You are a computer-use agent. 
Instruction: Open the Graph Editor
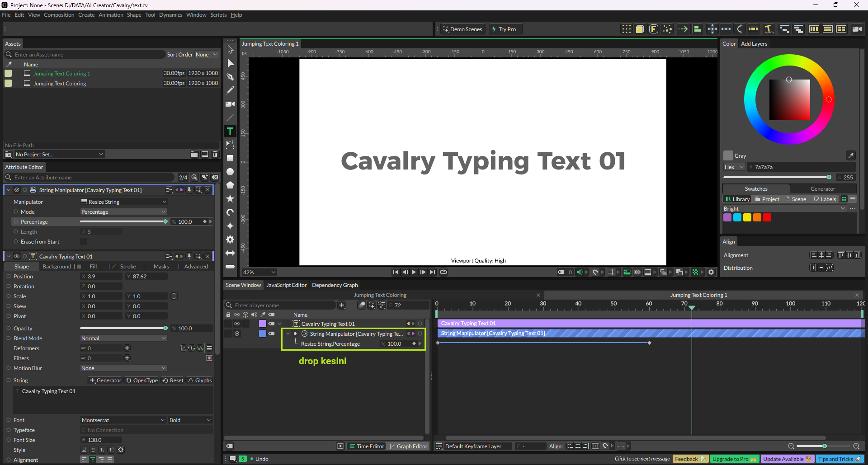click(x=408, y=446)
